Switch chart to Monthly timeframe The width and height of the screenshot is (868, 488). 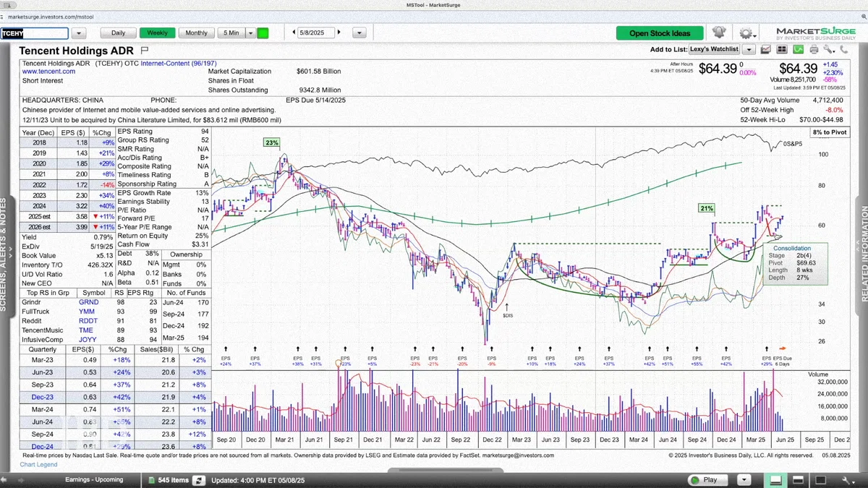pyautogui.click(x=197, y=33)
